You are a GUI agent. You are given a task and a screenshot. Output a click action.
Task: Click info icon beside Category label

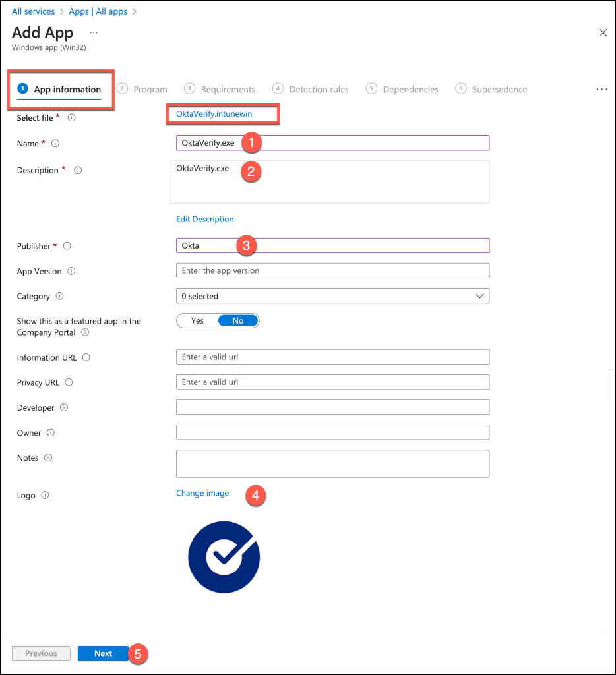coord(60,297)
